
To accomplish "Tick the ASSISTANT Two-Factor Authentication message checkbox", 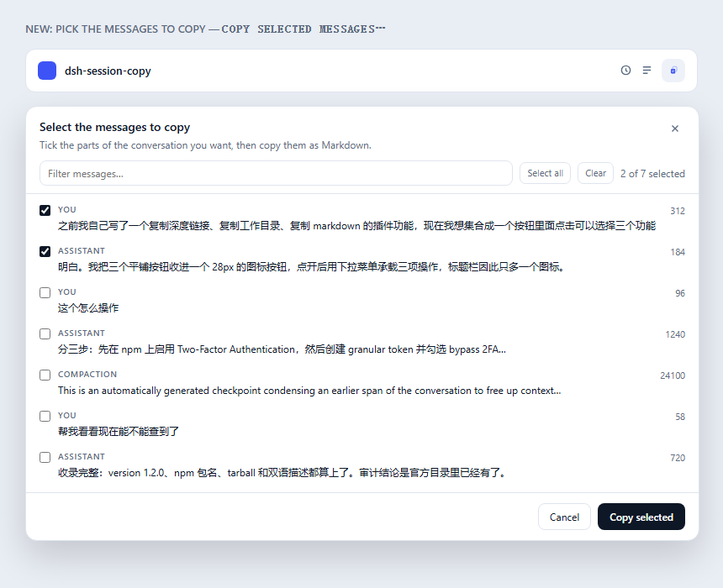I will pos(45,333).
